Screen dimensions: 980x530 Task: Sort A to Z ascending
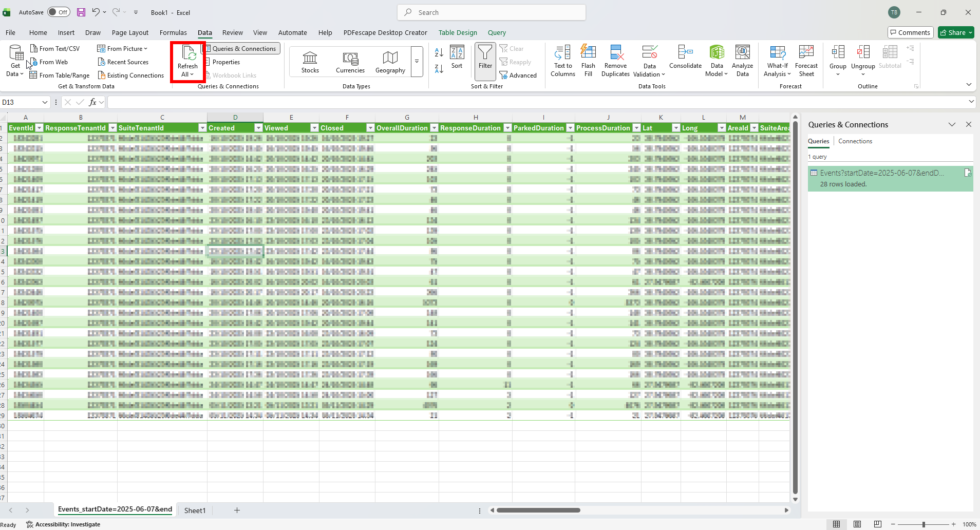(x=439, y=52)
